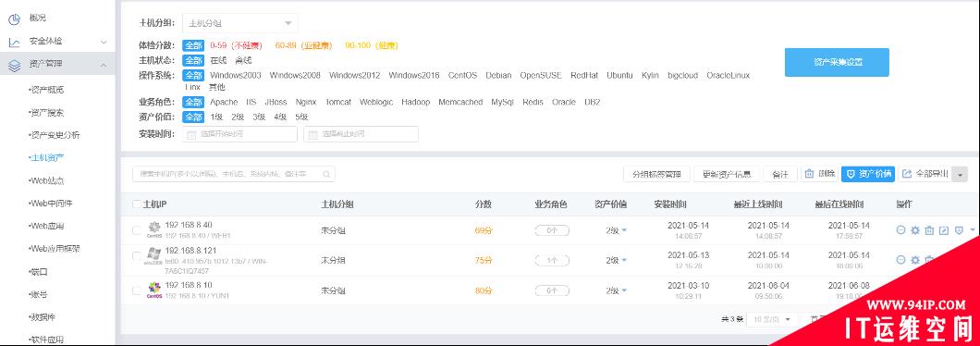Image resolution: width=980 pixels, height=346 pixels.
Task: Filter by score 0-59 (不健康)
Action: (x=236, y=45)
